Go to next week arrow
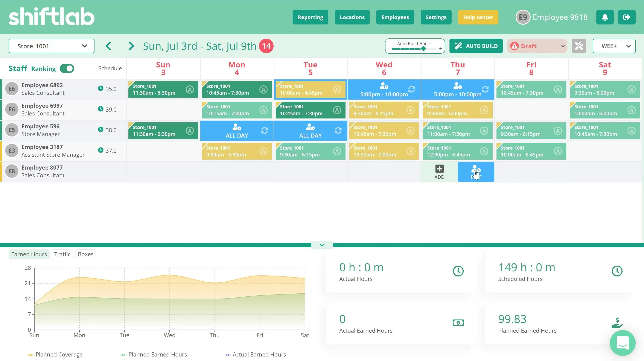The width and height of the screenshot is (644, 361). coord(131,46)
